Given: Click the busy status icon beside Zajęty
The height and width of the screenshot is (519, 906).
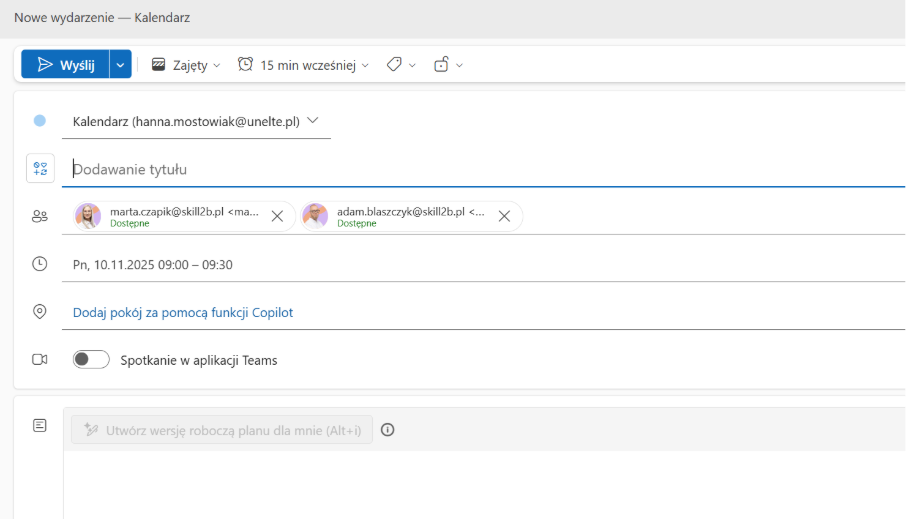Looking at the screenshot, I should [x=158, y=65].
